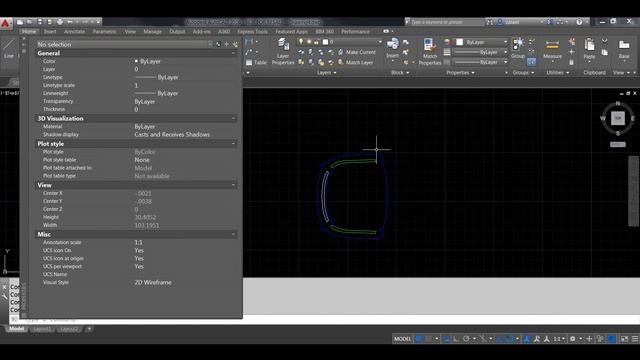Collapse the Misc section
The width and height of the screenshot is (640, 360).
pos(233,234)
